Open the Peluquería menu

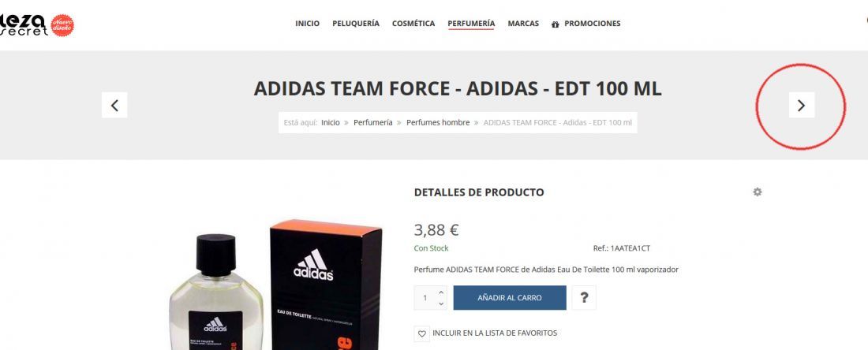pos(356,24)
